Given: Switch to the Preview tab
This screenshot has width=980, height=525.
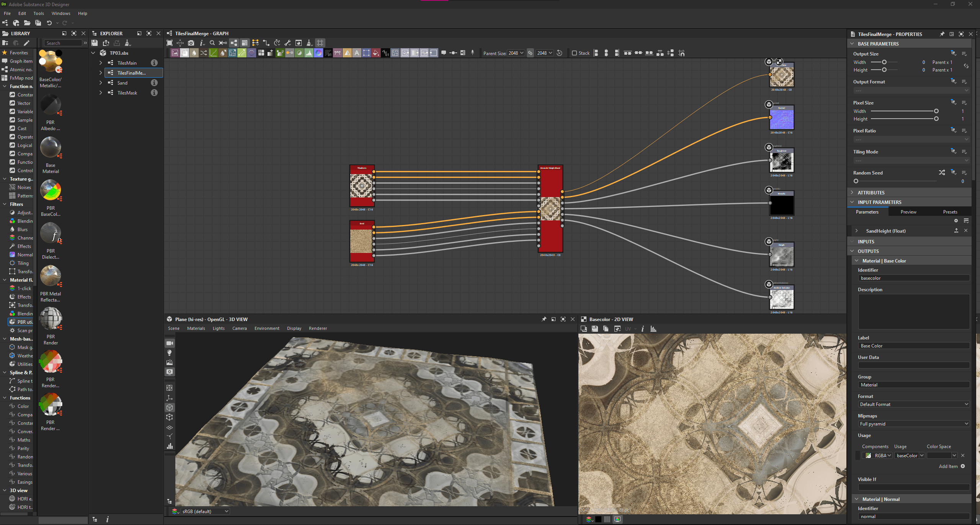Looking at the screenshot, I should click(x=908, y=212).
